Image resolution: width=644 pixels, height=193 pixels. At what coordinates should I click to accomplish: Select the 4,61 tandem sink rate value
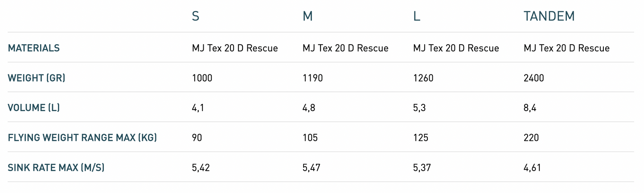[533, 168]
